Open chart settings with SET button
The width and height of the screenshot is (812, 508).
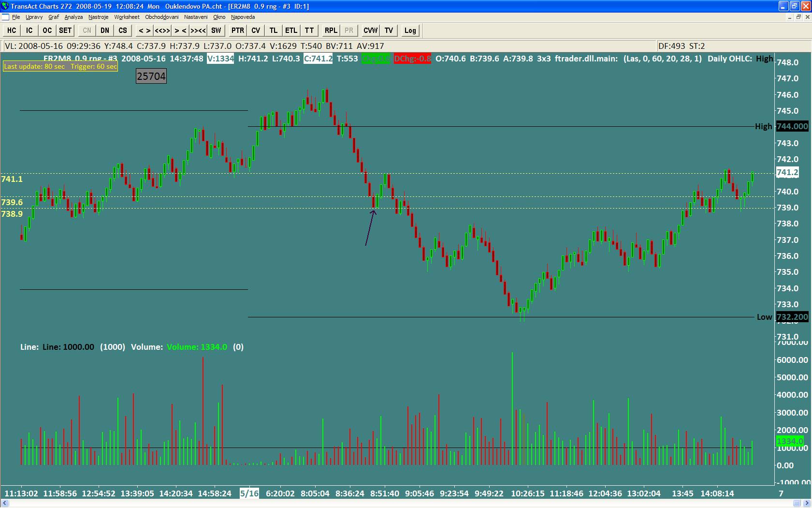click(65, 30)
